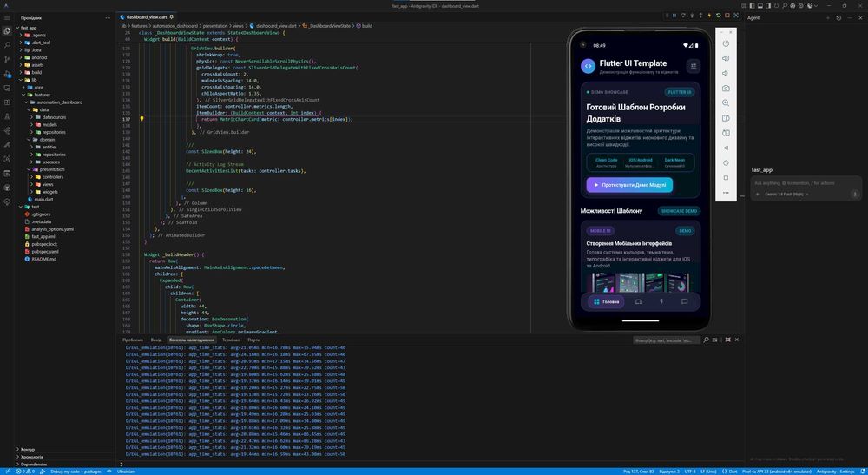Click the emulator power button
Screen dimensions: 868x475
coord(726,43)
